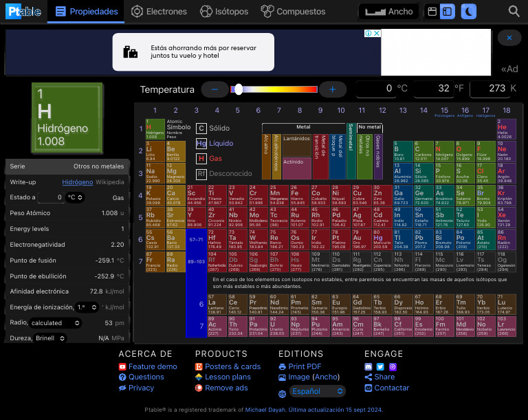
Task: Click the ad info icon
Action: click(368, 34)
